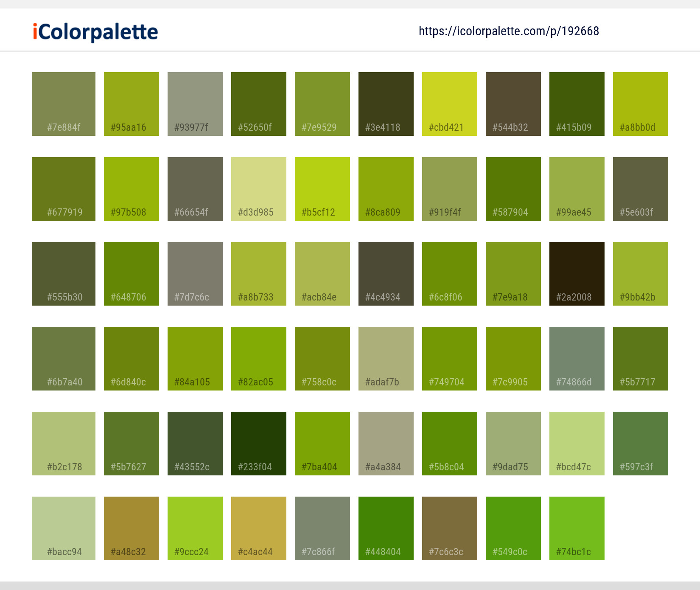This screenshot has height=590, width=700.
Task: Choose swatch #587904
Action: tap(513, 189)
